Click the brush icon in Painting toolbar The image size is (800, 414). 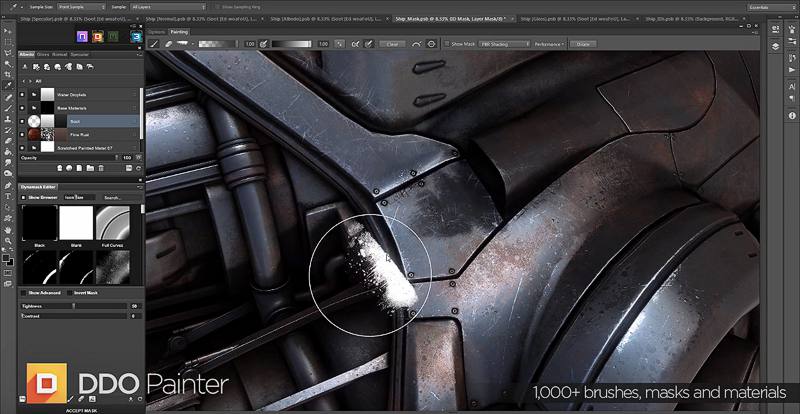(154, 44)
